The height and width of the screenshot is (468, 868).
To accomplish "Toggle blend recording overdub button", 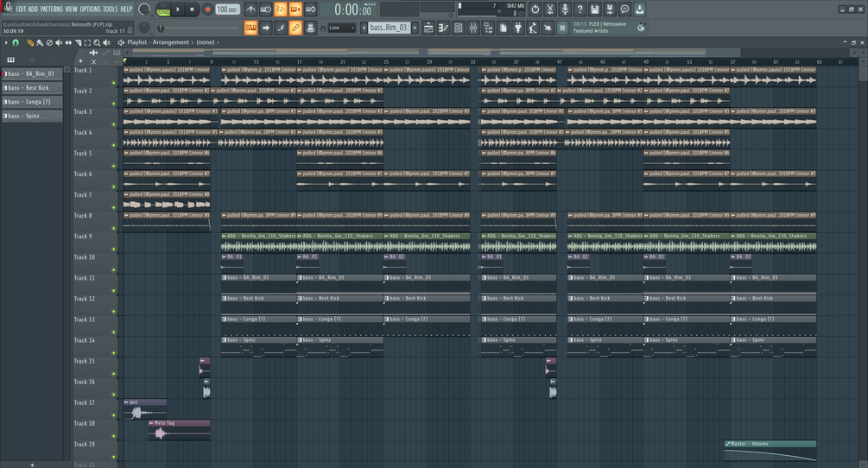I will (x=295, y=9).
